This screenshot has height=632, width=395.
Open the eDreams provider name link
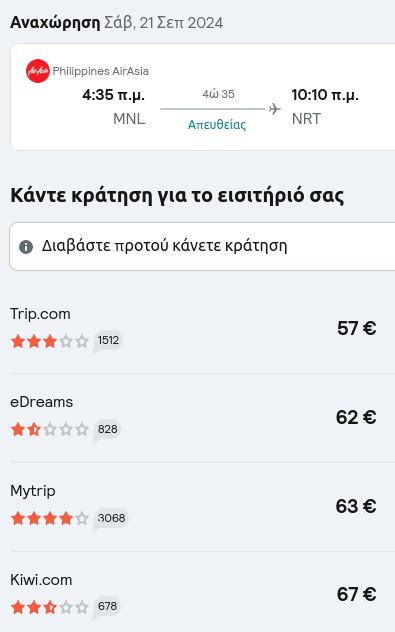[42, 402]
